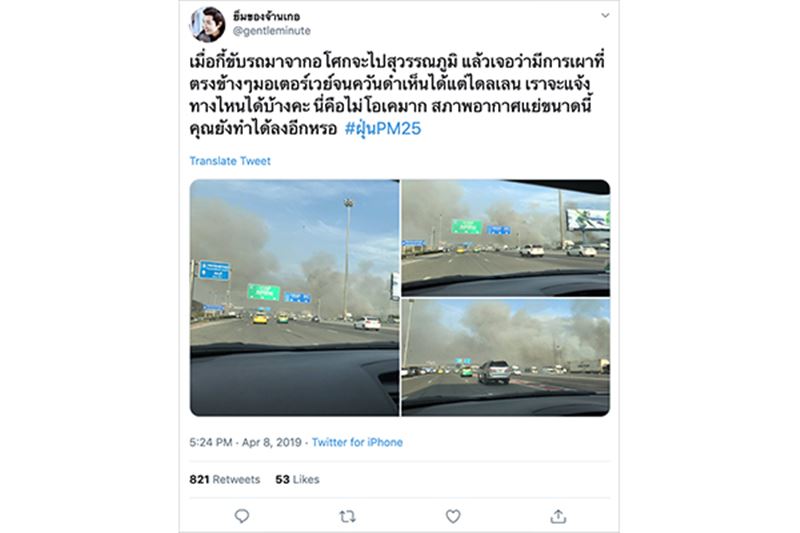Like the tweet with heart icon
Screen dimensions: 800x533
click(x=453, y=516)
